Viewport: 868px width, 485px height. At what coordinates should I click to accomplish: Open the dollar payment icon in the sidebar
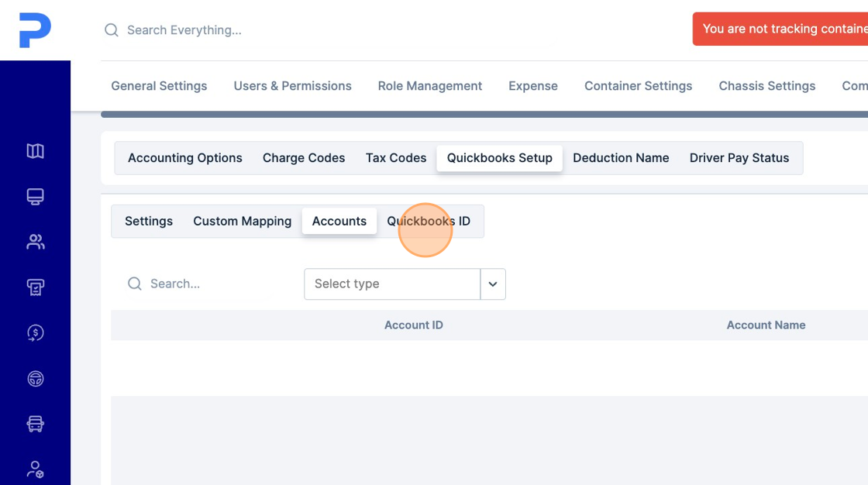[x=36, y=332]
